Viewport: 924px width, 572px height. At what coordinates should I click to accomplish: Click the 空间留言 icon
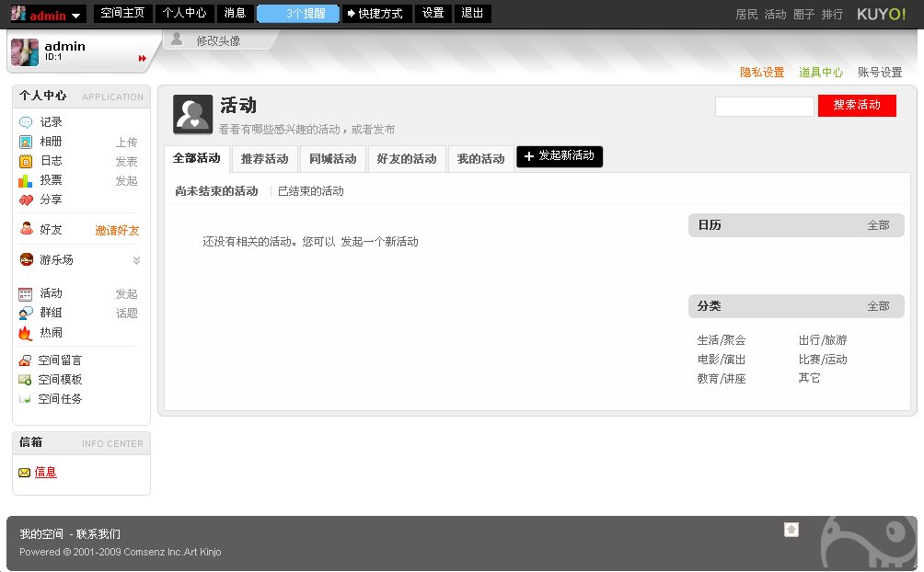point(25,360)
